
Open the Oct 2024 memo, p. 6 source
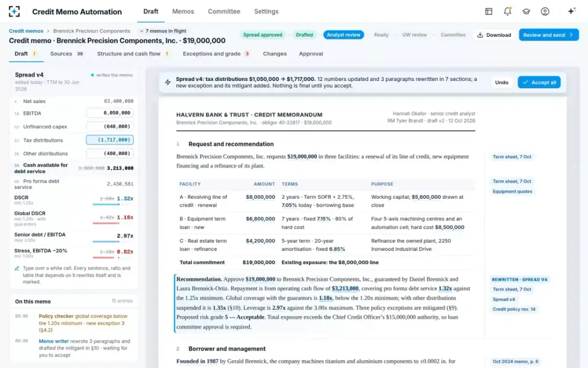(x=515, y=362)
